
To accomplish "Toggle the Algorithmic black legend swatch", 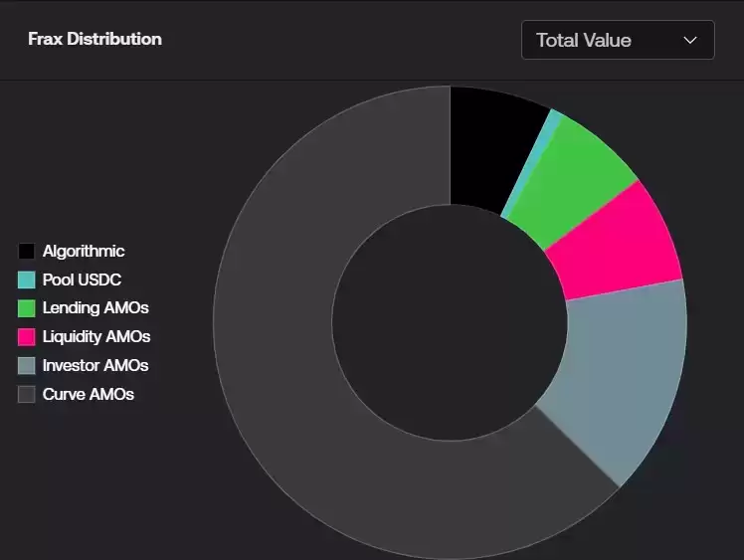I will pos(27,251).
